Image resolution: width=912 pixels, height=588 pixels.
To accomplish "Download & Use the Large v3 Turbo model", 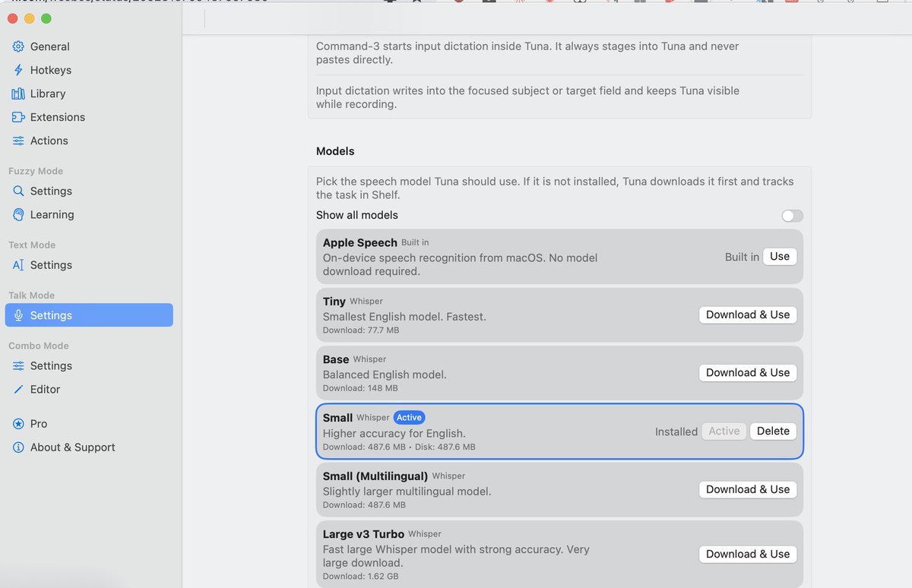I will tap(748, 554).
